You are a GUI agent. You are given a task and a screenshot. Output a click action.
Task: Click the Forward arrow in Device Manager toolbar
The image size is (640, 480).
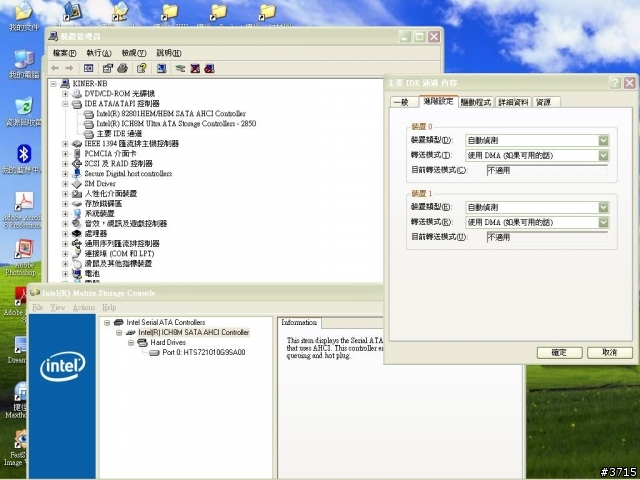coord(69,68)
